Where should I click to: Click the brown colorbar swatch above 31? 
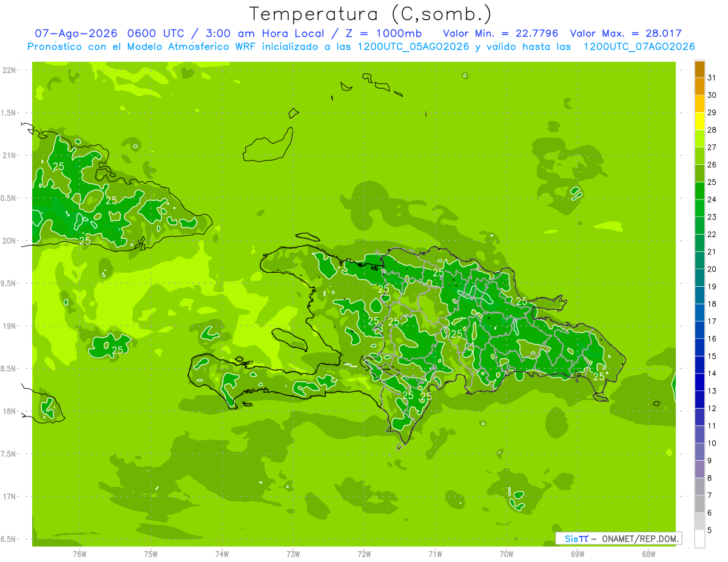point(699,69)
